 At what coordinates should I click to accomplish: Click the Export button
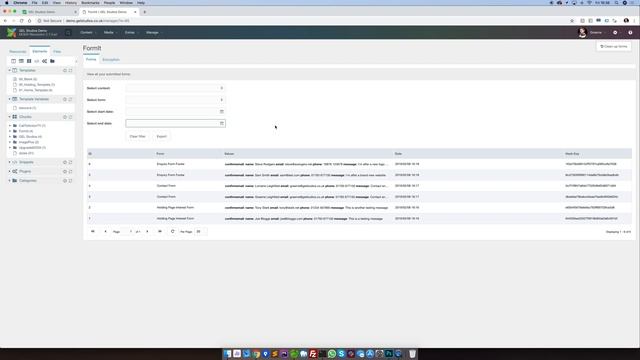(x=162, y=136)
